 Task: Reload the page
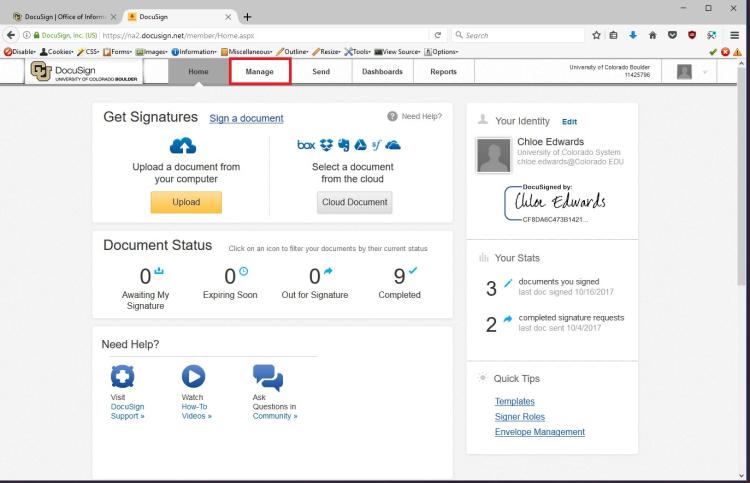[437, 35]
